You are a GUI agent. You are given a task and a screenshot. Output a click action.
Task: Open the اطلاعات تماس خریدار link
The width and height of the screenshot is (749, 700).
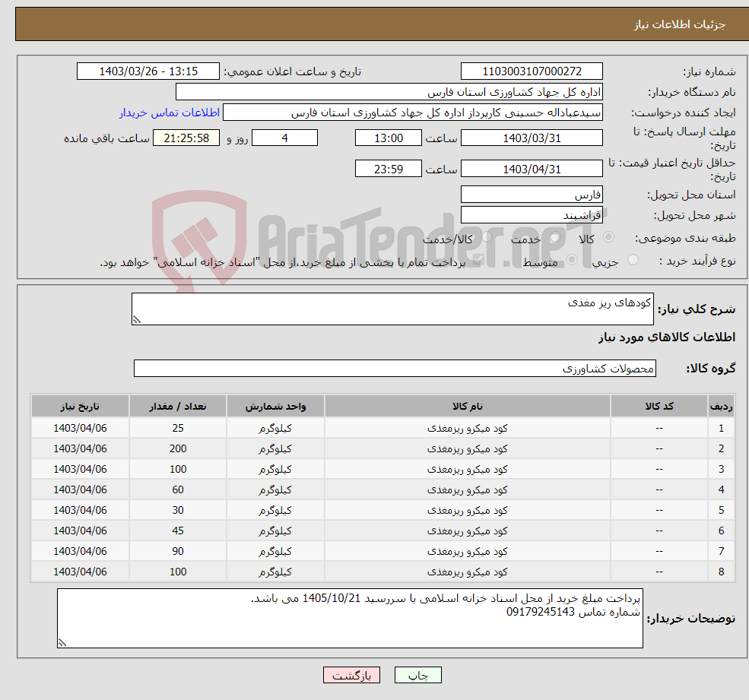tap(170, 112)
